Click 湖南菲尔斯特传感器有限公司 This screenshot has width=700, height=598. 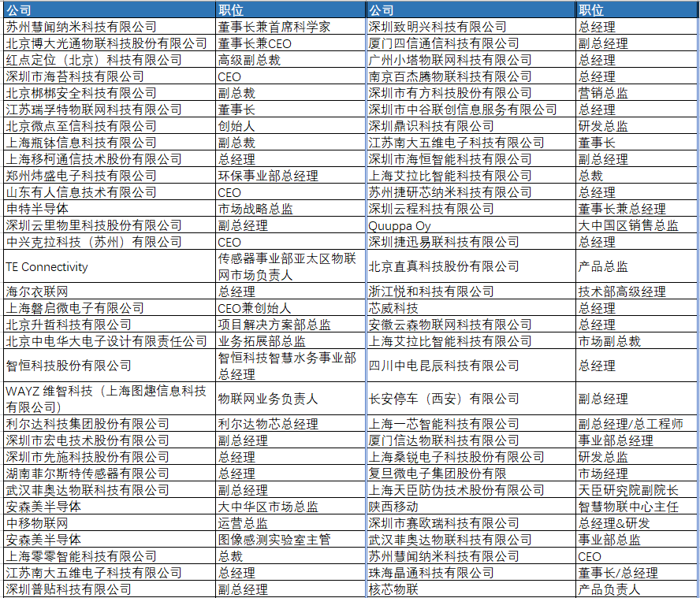[109, 473]
